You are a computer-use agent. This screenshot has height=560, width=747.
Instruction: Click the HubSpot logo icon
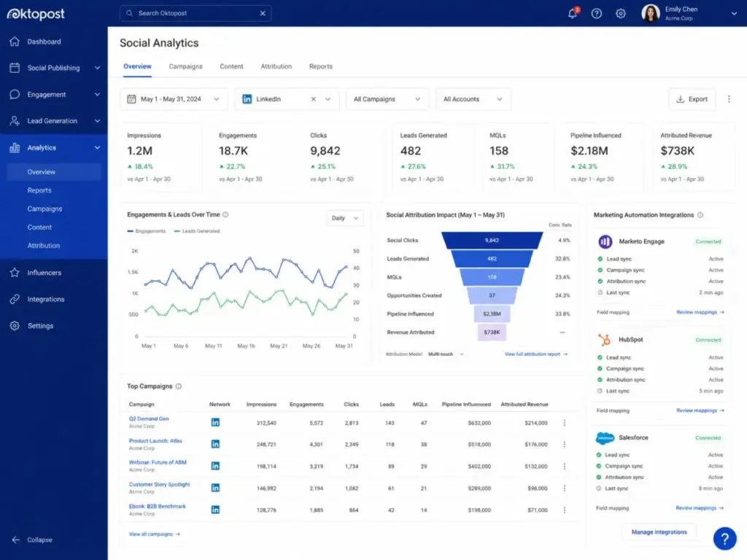click(x=605, y=340)
